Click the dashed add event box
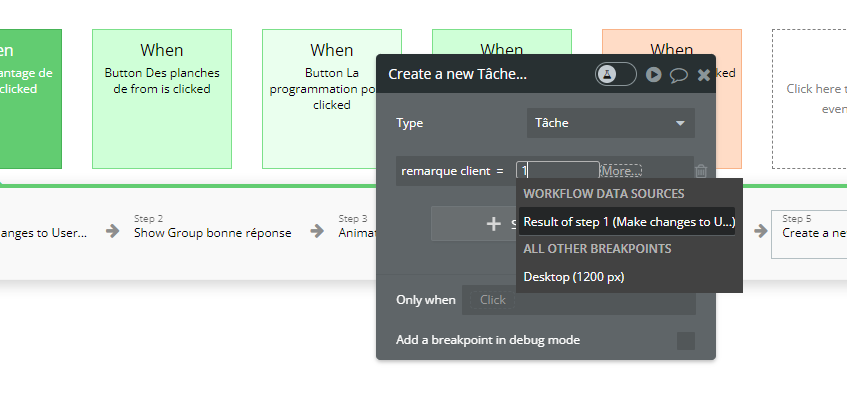847x405 pixels. 808,98
